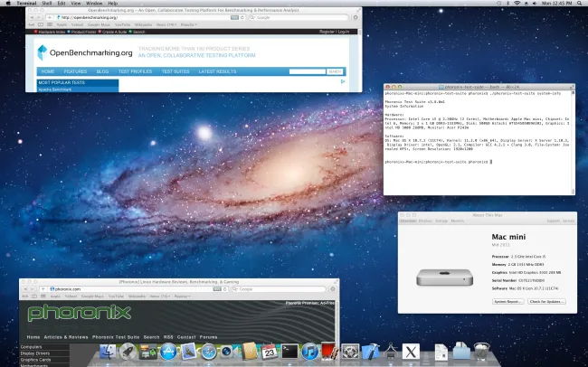The width and height of the screenshot is (588, 367).
Task: Expand News bookmark dropdown in Phoronix window
Action: (160, 296)
